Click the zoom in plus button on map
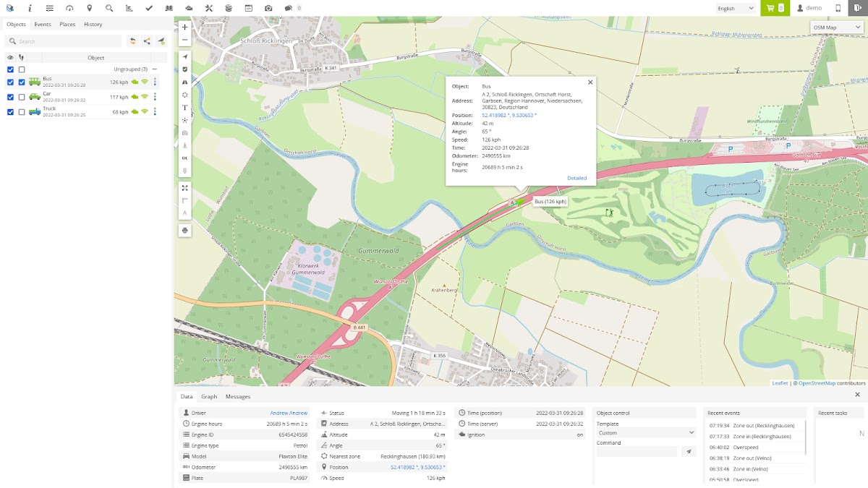Screen dimensions: 868x488 [185, 27]
